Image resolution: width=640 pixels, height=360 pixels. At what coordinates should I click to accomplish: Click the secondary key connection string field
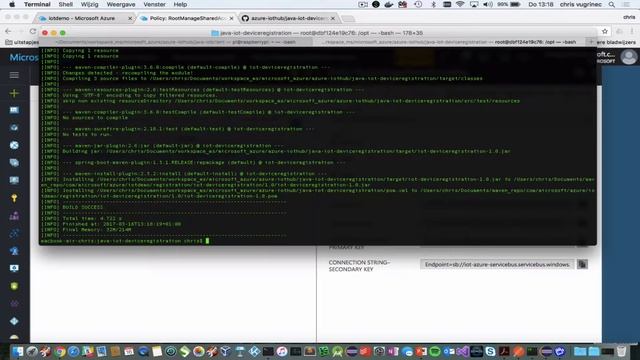coord(497,264)
